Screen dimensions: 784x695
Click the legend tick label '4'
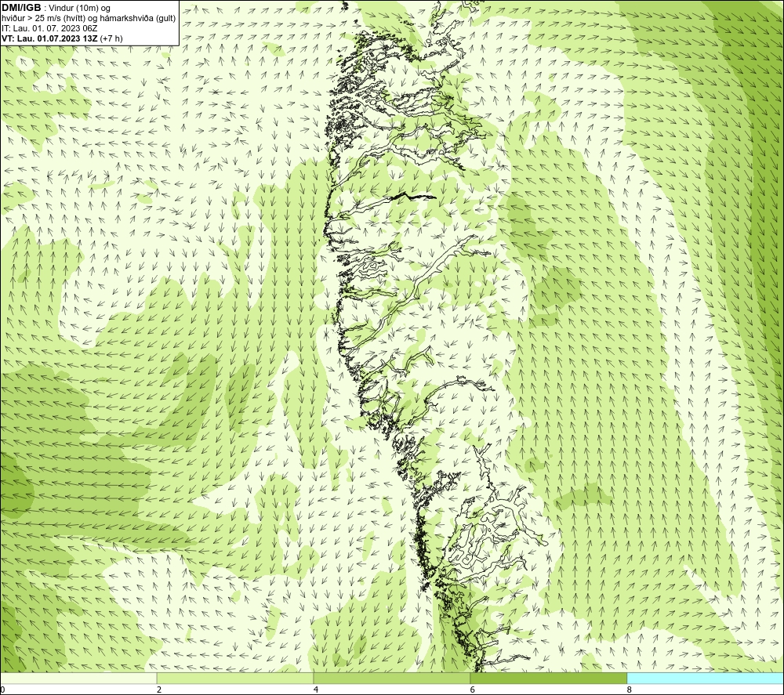(x=316, y=690)
